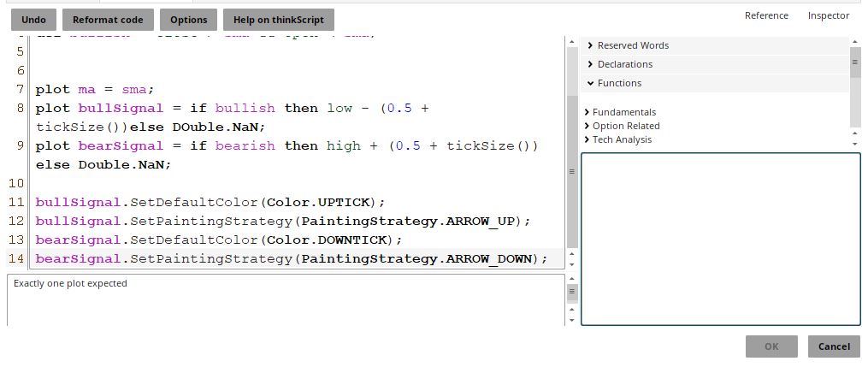Click line number 14 in gutter
This screenshot has height=367, width=868.
point(16,259)
